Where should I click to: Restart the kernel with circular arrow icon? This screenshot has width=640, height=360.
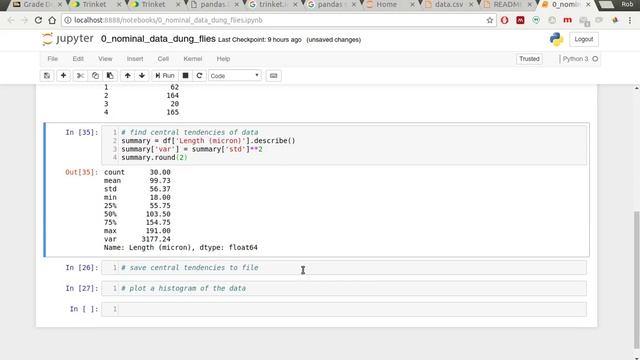click(199, 76)
